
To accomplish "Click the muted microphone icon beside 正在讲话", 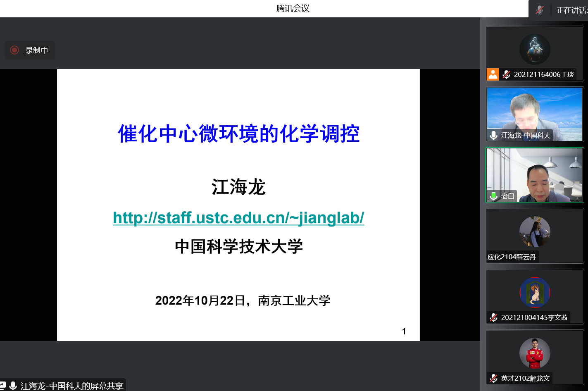I will pos(540,10).
